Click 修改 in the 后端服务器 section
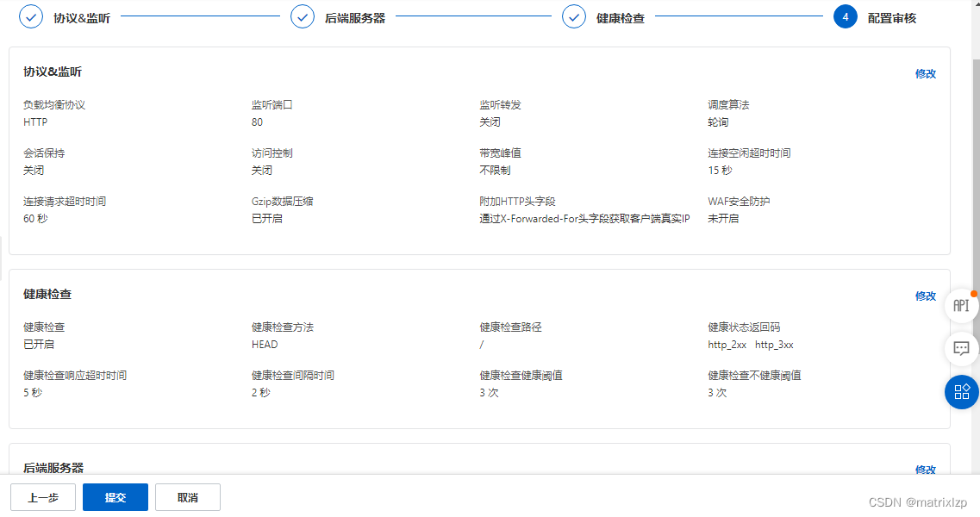Image resolution: width=980 pixels, height=517 pixels. (x=925, y=470)
